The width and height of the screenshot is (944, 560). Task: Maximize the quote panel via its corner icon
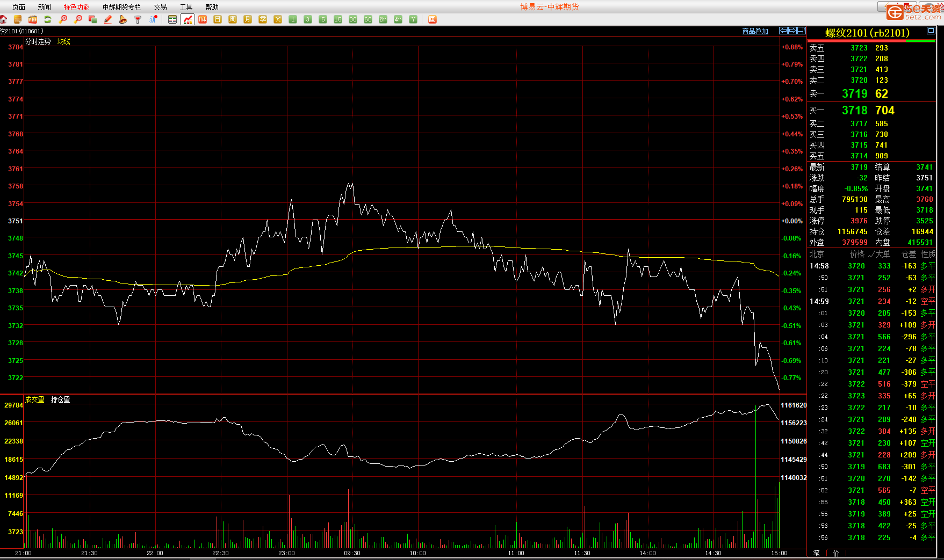[x=931, y=31]
